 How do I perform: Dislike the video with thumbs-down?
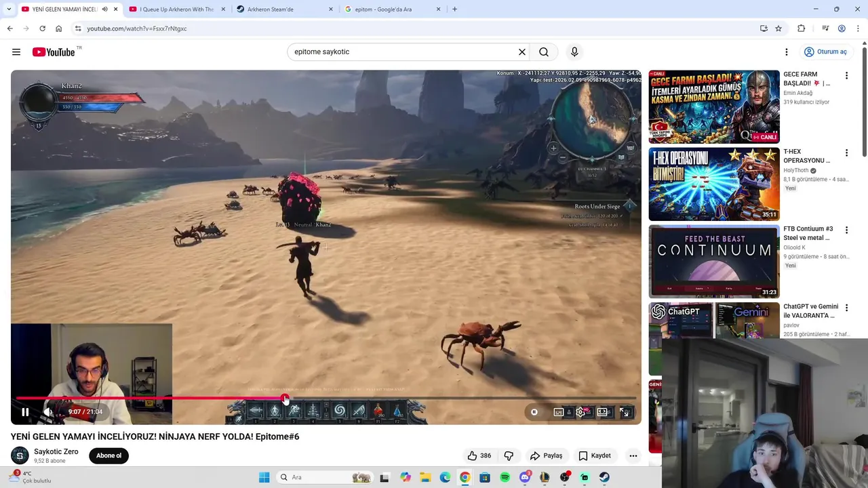[509, 455]
